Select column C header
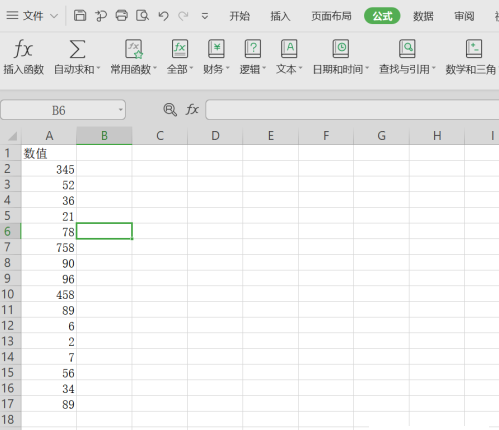Viewport: 499px width, 430px height. [x=160, y=136]
